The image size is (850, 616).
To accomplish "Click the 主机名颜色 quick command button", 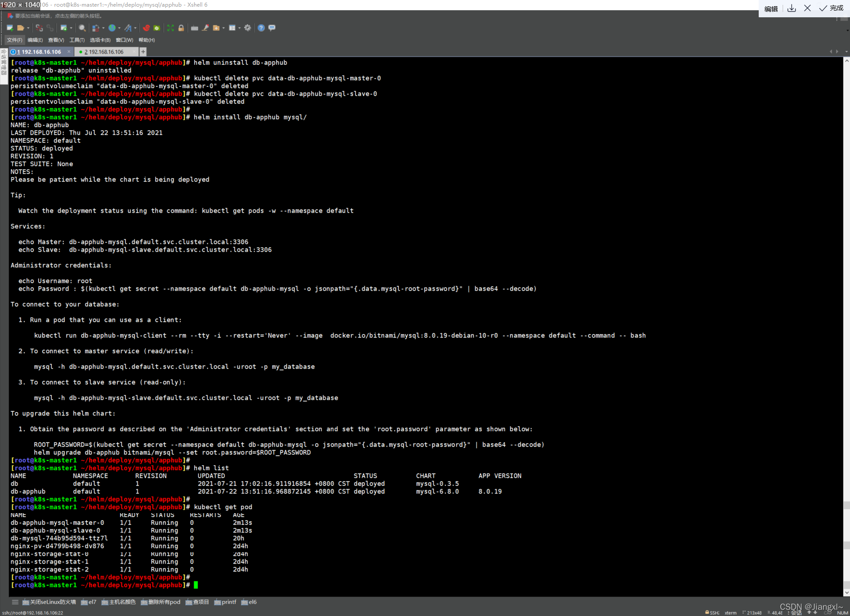I will 119,602.
